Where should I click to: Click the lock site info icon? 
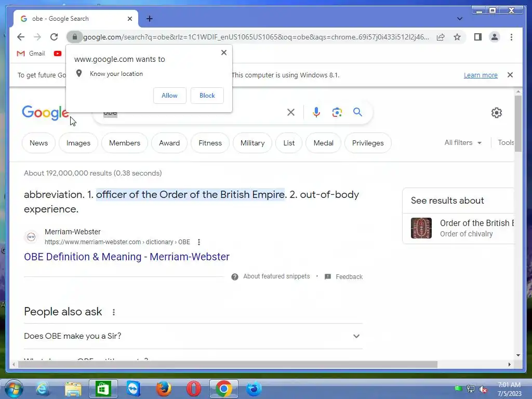point(75,37)
